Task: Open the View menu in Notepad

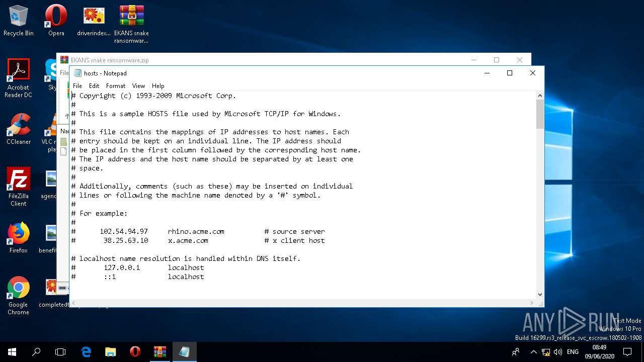Action: pos(138,86)
